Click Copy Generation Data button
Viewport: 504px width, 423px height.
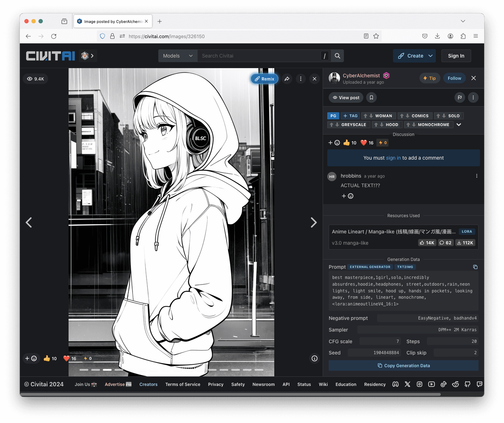coord(404,365)
